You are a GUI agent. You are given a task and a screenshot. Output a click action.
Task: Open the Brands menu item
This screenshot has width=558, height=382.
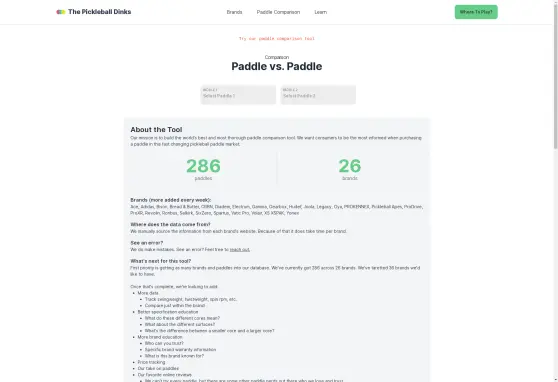point(235,12)
